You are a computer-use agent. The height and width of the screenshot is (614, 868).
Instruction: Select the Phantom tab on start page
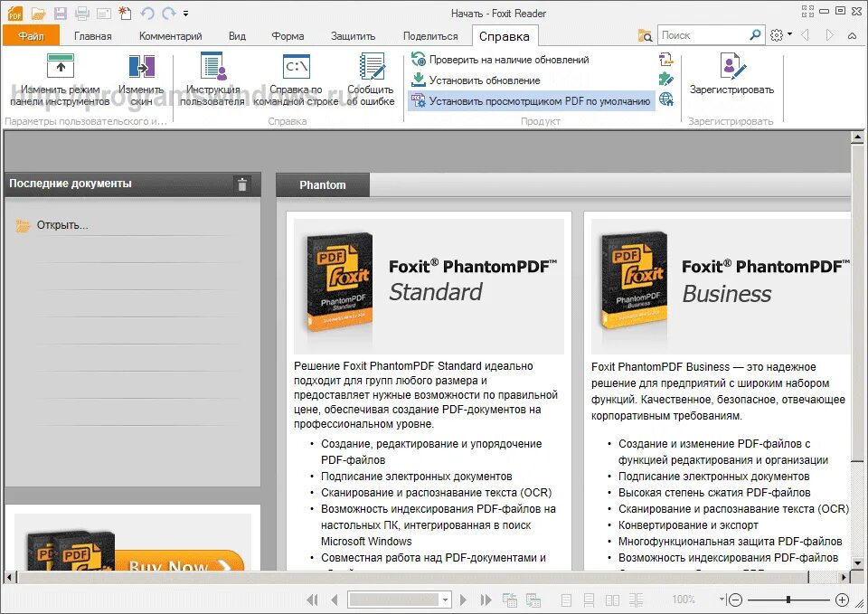point(323,184)
